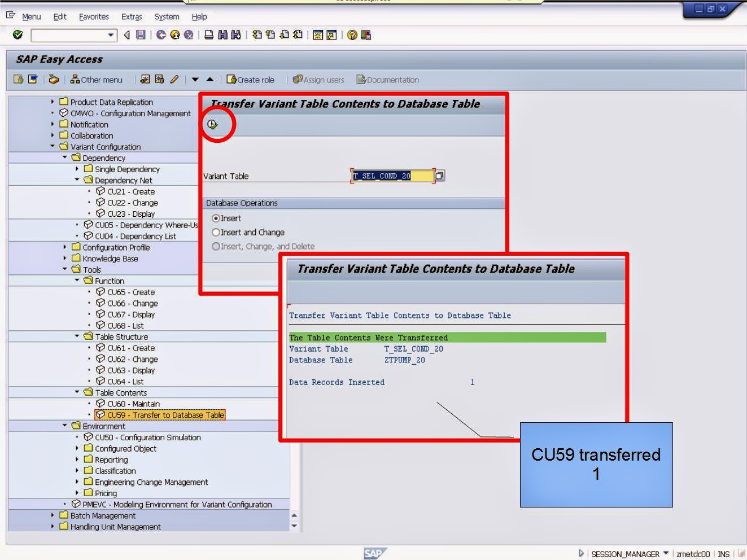This screenshot has height=560, width=747.
Task: Select the Insert radio button
Action: point(216,218)
